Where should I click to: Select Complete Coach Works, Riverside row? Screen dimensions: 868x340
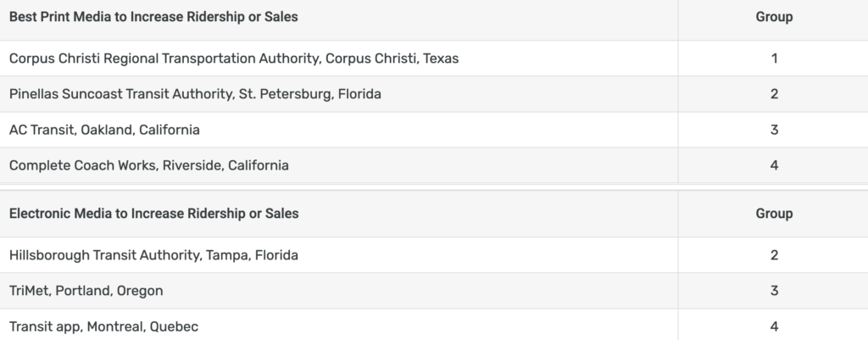[148, 165]
